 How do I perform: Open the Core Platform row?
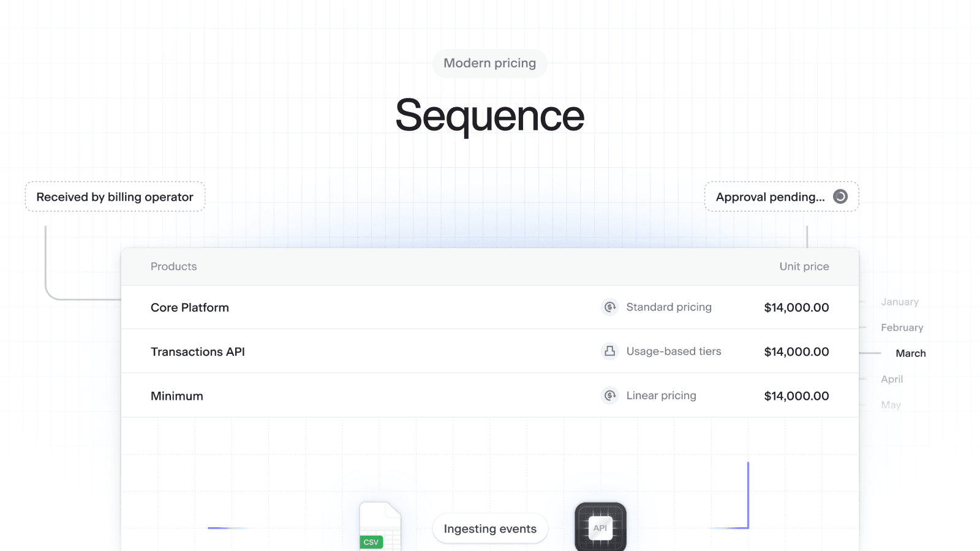[490, 307]
